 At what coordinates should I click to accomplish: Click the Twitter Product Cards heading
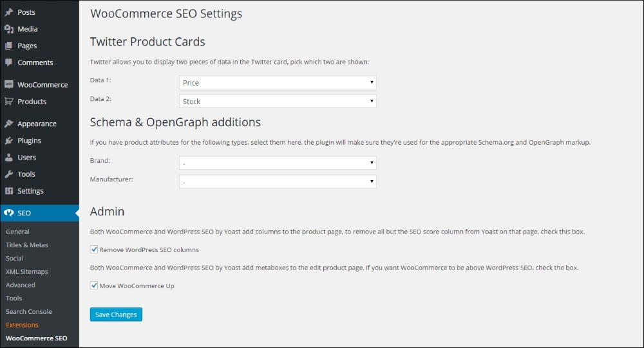147,41
